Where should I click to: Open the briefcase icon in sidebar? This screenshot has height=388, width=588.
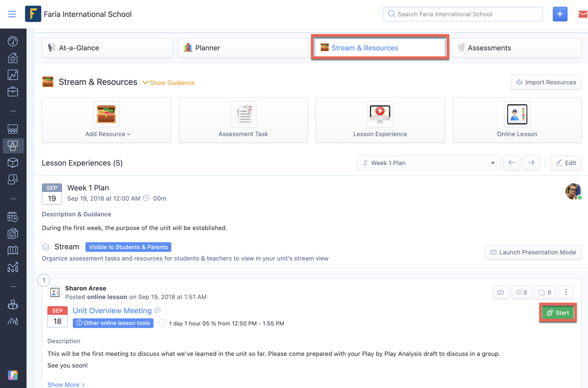pyautogui.click(x=13, y=91)
